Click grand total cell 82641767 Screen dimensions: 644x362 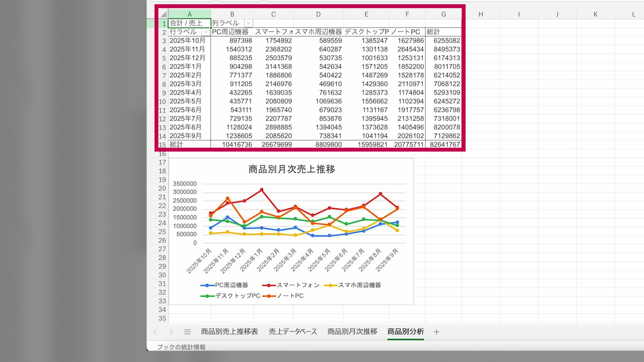pos(444,144)
